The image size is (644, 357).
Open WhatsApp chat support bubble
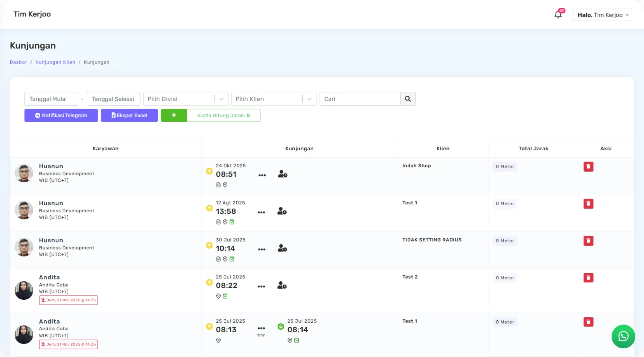(x=623, y=336)
